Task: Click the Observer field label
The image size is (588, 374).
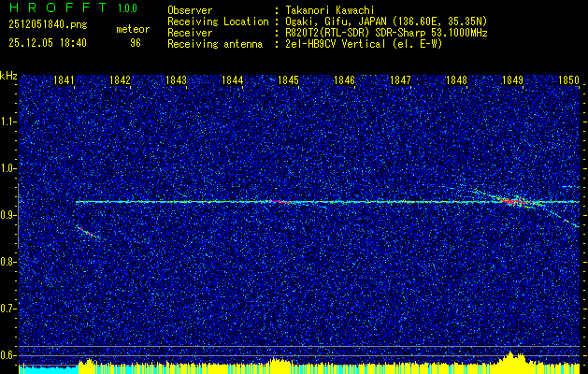Action: 190,11
